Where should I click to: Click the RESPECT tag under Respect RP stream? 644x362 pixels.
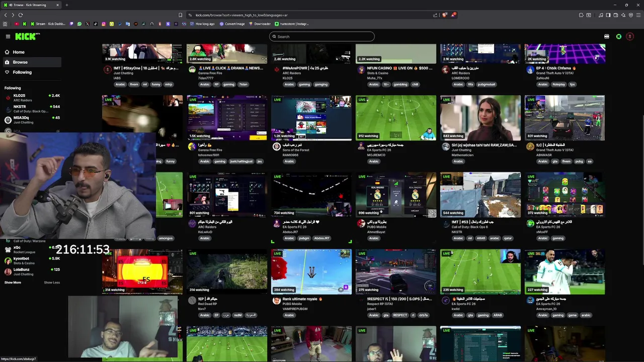[x=400, y=315]
